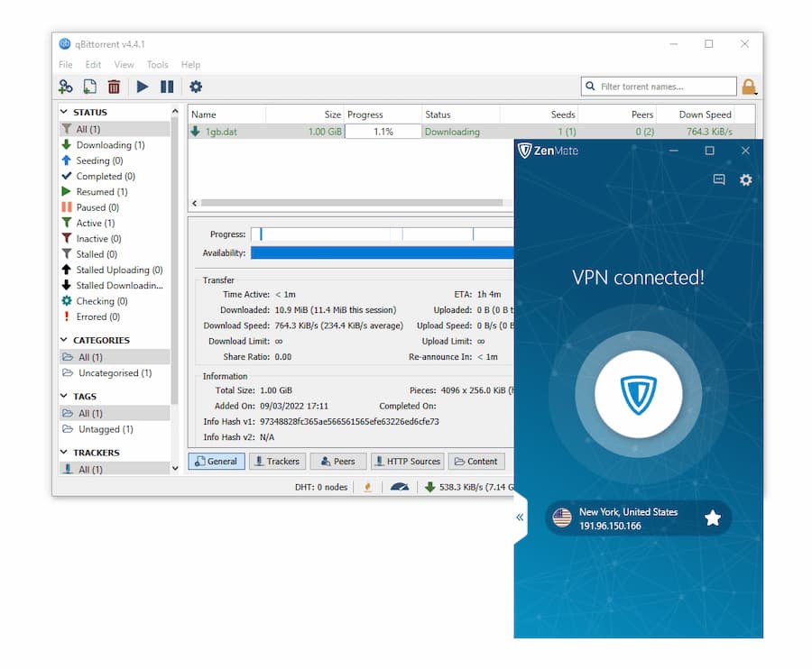Screen dimensions: 812x669
Task: Sort by the Size column header
Action: point(305,115)
